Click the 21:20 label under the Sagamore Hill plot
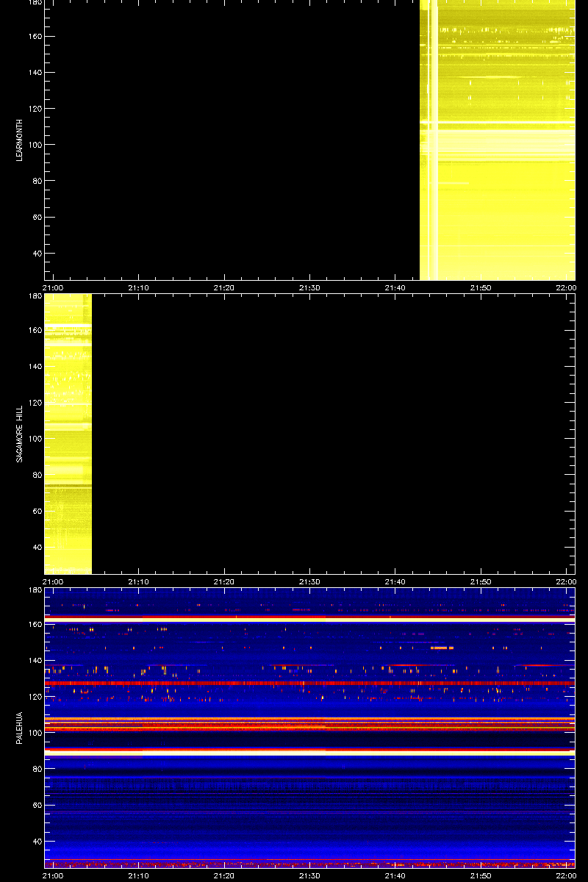This screenshot has height=882, width=588. tap(223, 581)
